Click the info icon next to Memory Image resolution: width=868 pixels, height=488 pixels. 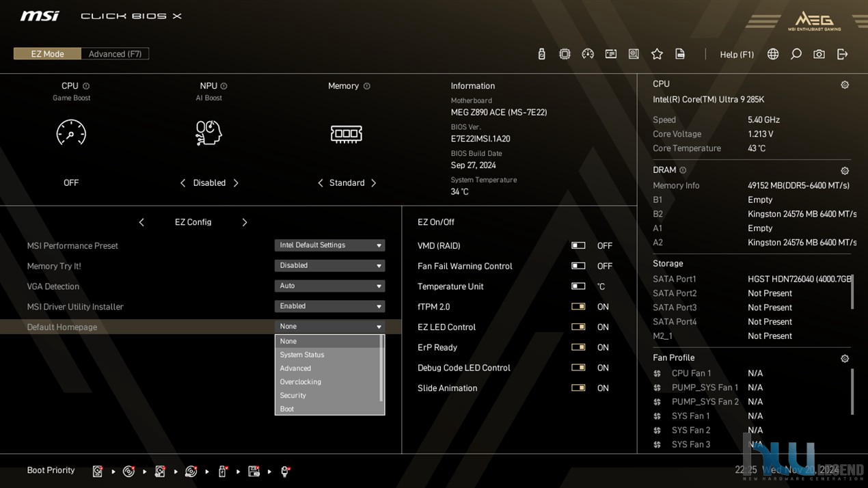[x=367, y=86]
